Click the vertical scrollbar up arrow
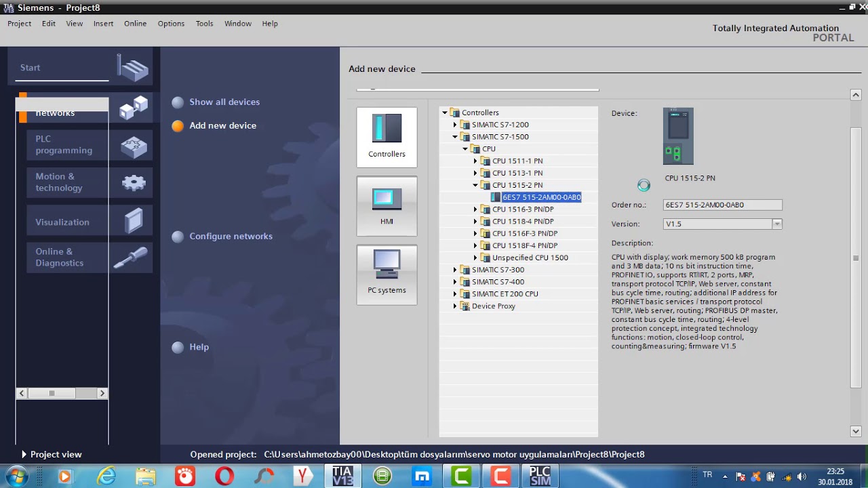868x488 pixels. click(856, 95)
